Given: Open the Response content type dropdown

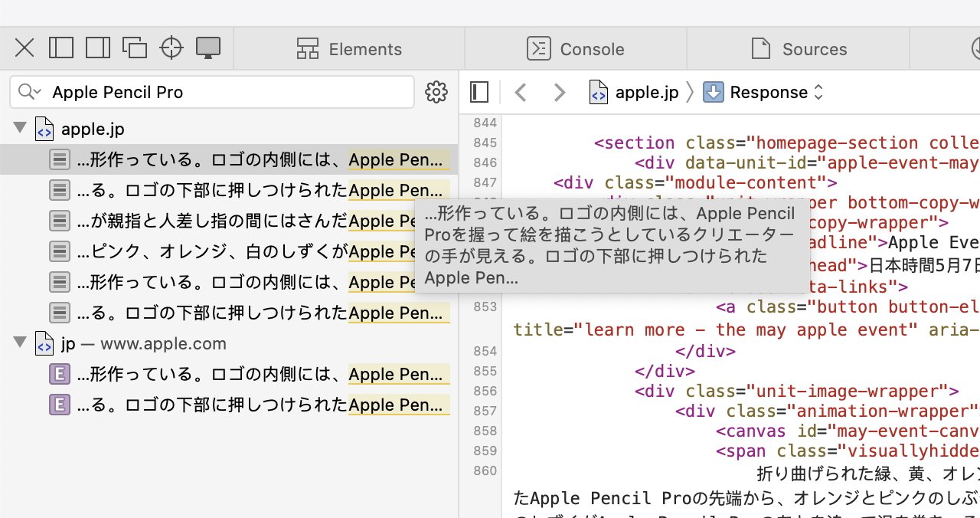Looking at the screenshot, I should click(x=818, y=92).
